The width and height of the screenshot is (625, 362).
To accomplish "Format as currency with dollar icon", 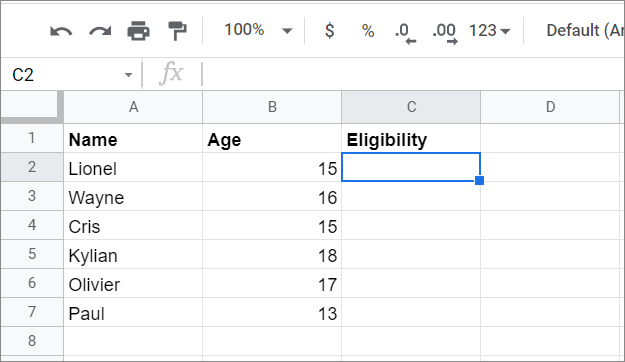I will tap(329, 30).
